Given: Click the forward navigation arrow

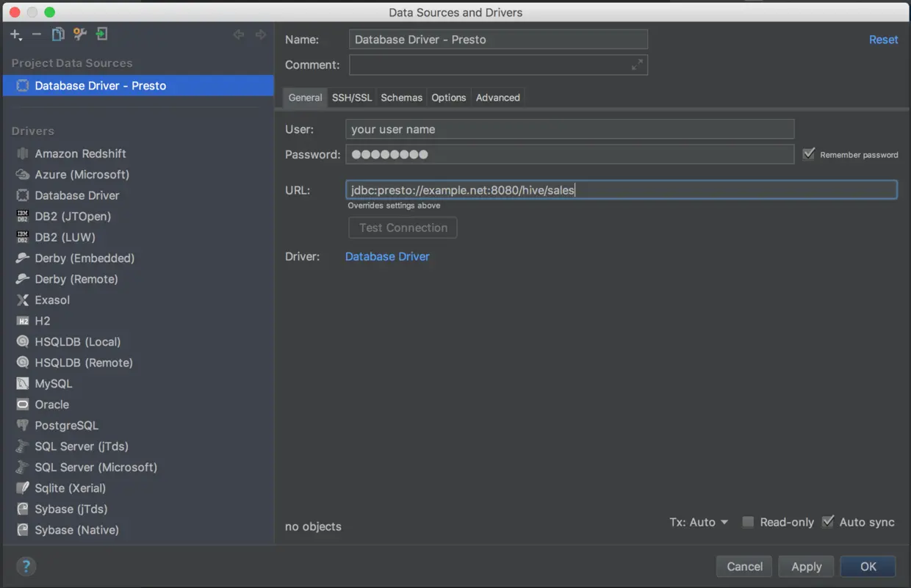Looking at the screenshot, I should click(261, 35).
